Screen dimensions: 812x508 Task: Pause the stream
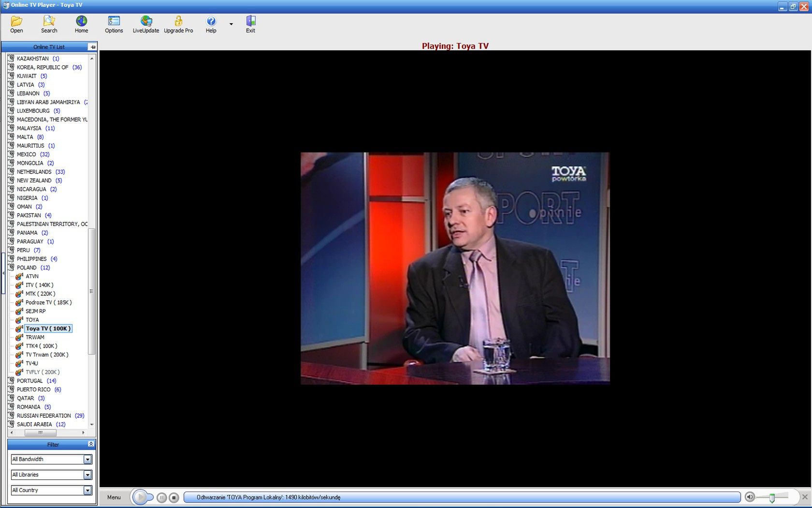coord(162,497)
